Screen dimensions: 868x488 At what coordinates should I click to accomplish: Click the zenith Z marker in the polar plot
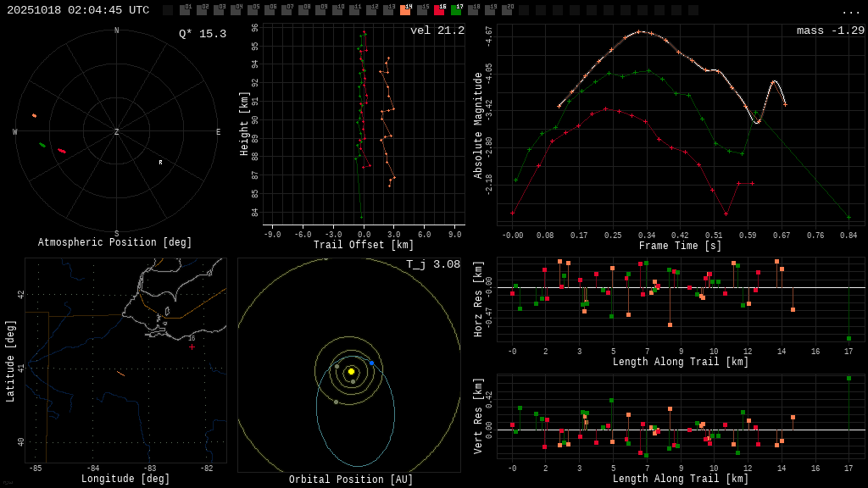[117, 132]
